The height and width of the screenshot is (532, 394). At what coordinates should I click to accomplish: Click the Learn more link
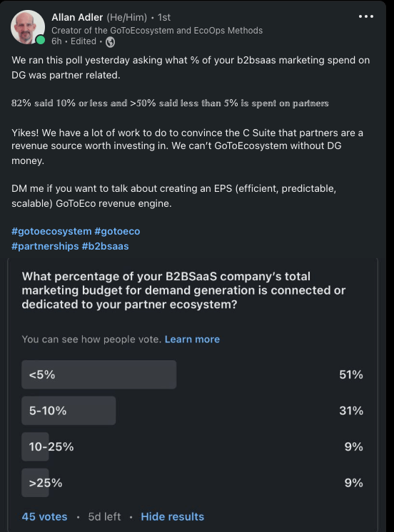(192, 339)
